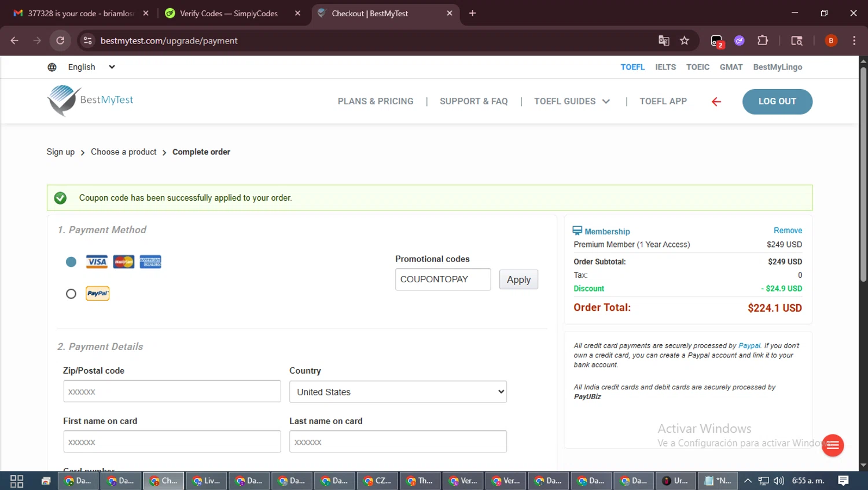Screen dimensions: 868x490
Task: Show hidden system tray icons
Action: 748,481
